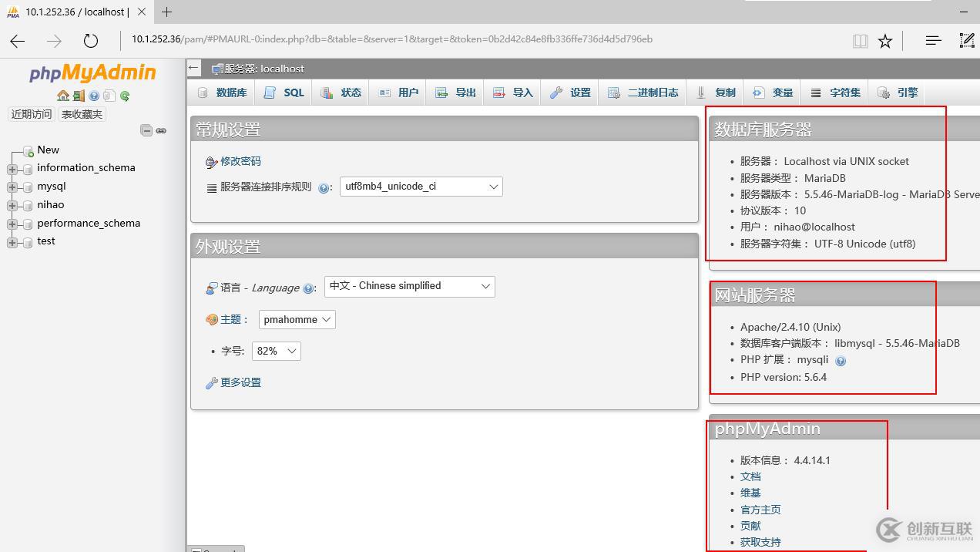
Task: Switch to the 近期访问 tab
Action: coord(31,113)
